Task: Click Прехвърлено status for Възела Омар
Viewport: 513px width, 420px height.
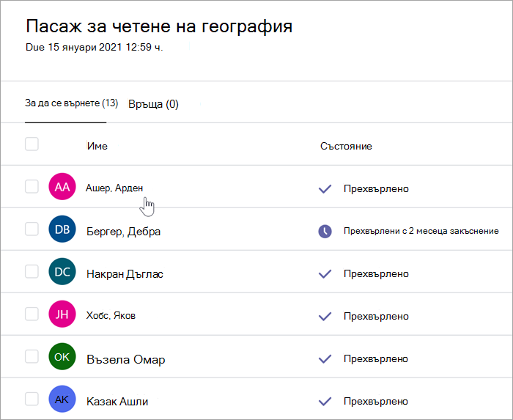Action: (375, 359)
